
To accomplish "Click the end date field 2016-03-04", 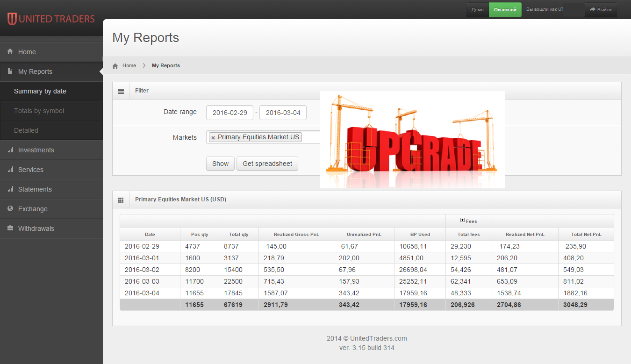I will point(283,113).
